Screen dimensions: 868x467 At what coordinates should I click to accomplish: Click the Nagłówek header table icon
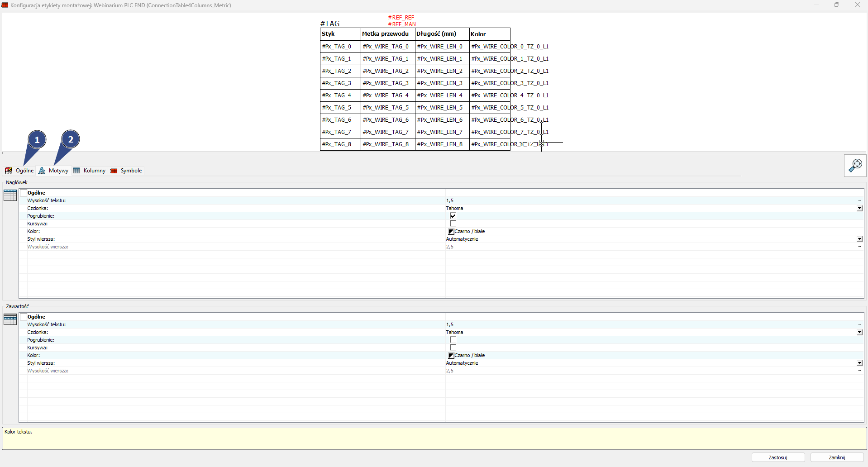(10, 195)
